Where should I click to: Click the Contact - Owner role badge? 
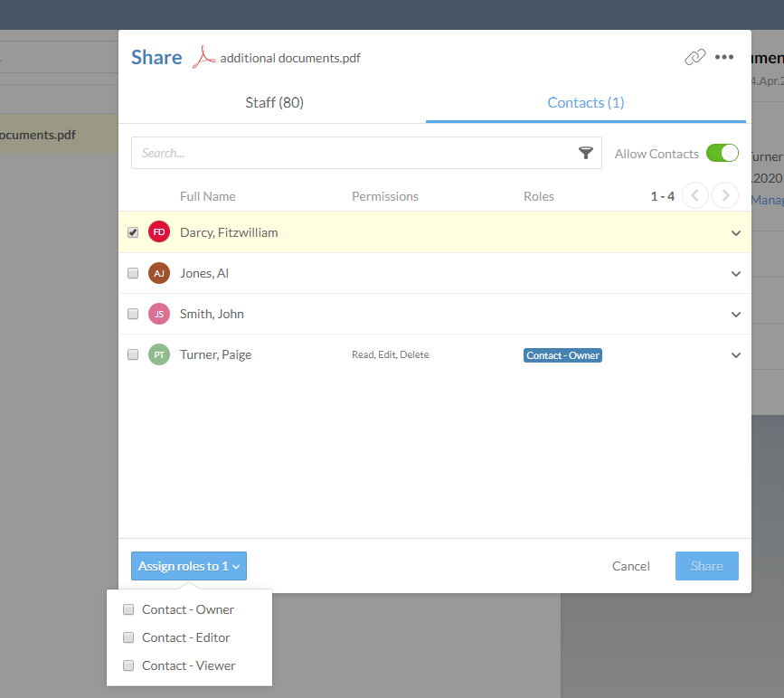click(562, 355)
